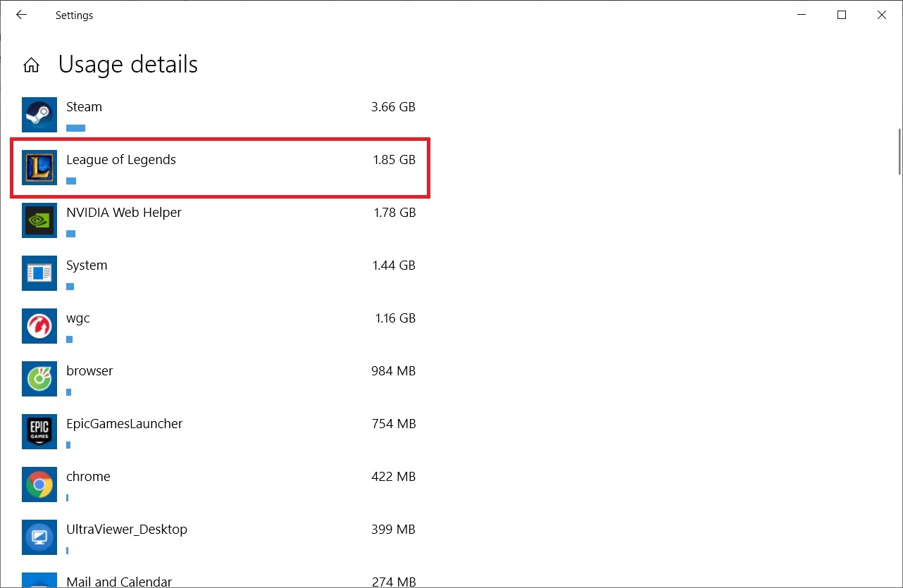
Task: Select the NVIDIA Web Helper label
Action: [x=124, y=213]
